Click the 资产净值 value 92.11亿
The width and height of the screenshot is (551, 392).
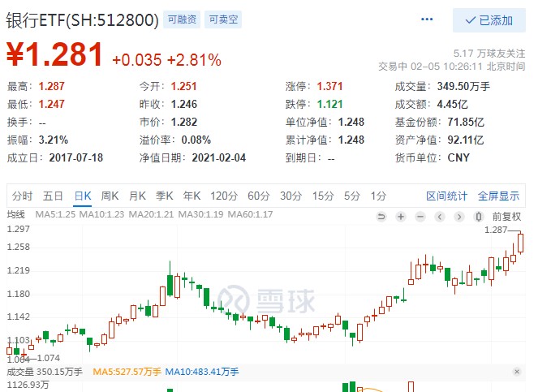coord(466,140)
